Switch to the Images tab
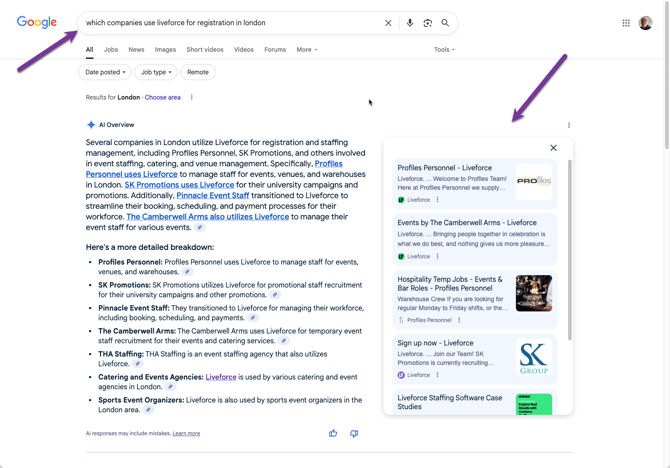The height and width of the screenshot is (468, 670). click(x=165, y=50)
